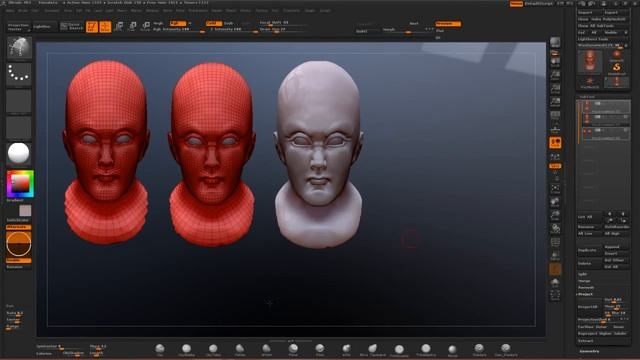This screenshot has height=360, width=640.
Task: Open the Transform menu
Action: click(291, 11)
